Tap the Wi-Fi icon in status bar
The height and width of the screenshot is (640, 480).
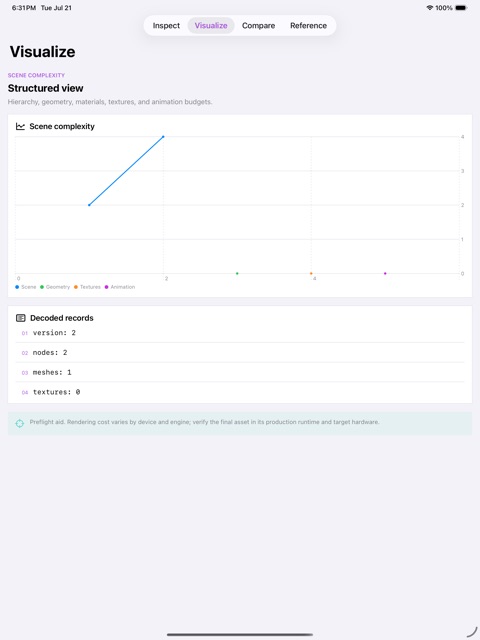429,8
